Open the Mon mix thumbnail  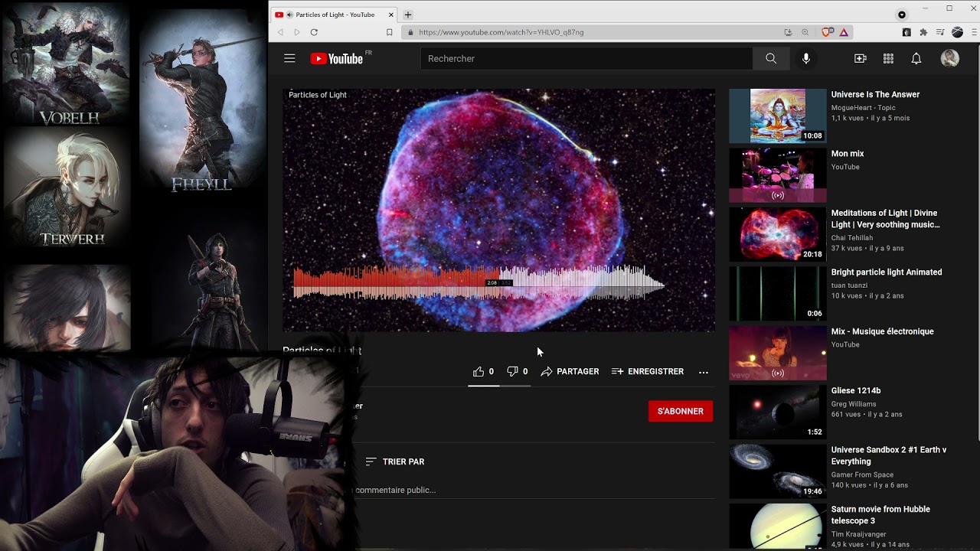click(x=778, y=175)
